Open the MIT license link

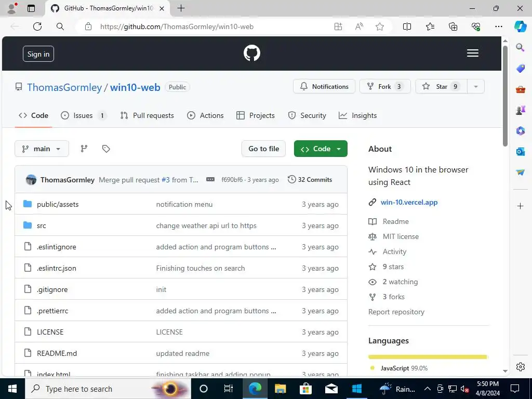click(x=401, y=236)
